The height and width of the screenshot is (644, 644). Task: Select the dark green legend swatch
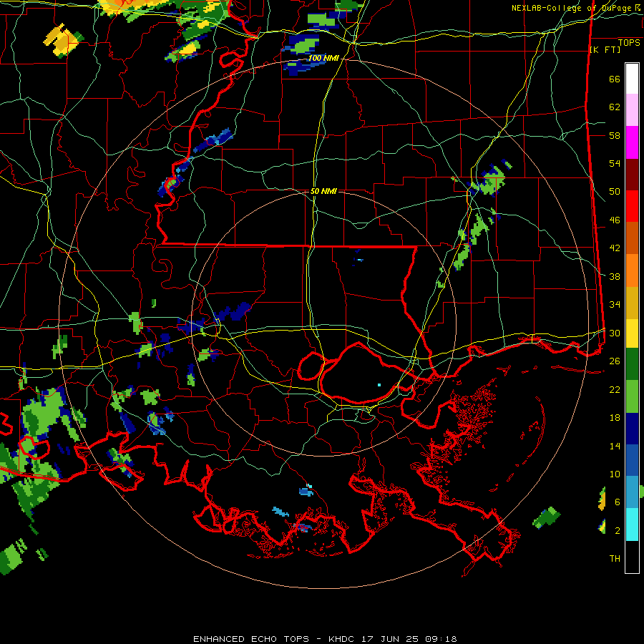632,364
